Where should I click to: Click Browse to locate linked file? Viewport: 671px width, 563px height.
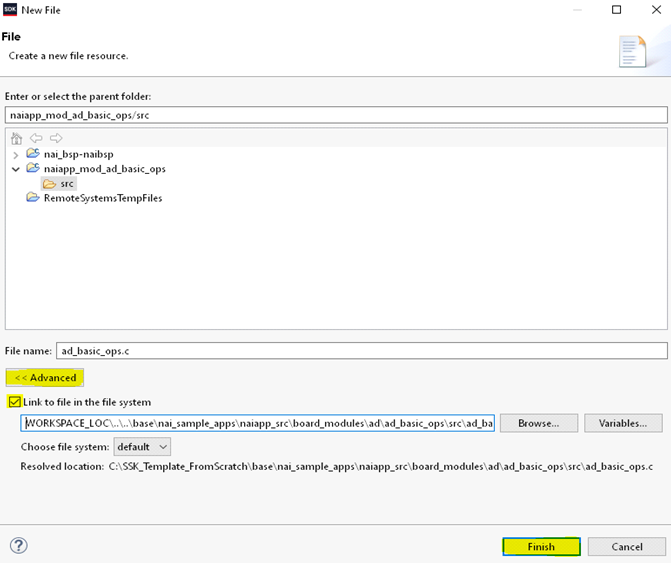[538, 423]
